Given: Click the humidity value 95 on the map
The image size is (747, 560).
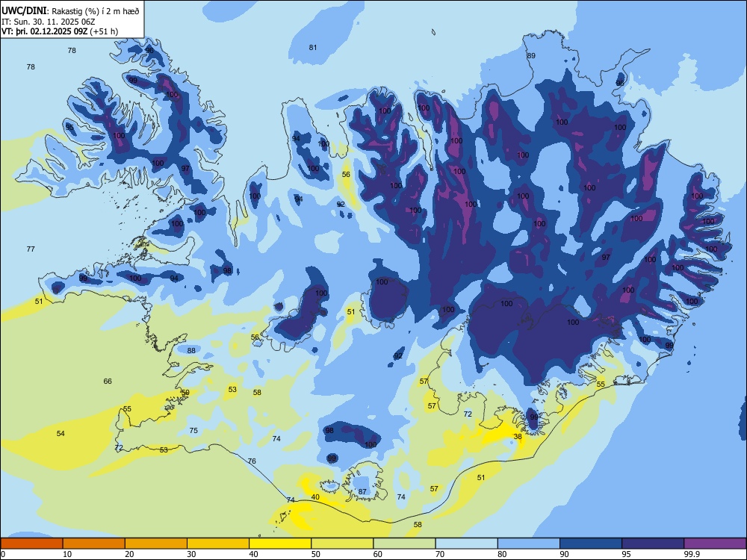Looking at the screenshot, I should coord(70,127).
